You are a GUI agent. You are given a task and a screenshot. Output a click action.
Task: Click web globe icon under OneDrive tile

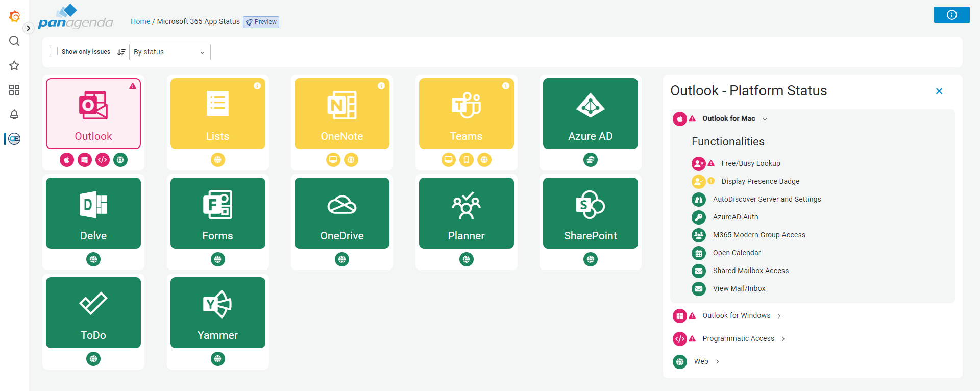pos(342,259)
